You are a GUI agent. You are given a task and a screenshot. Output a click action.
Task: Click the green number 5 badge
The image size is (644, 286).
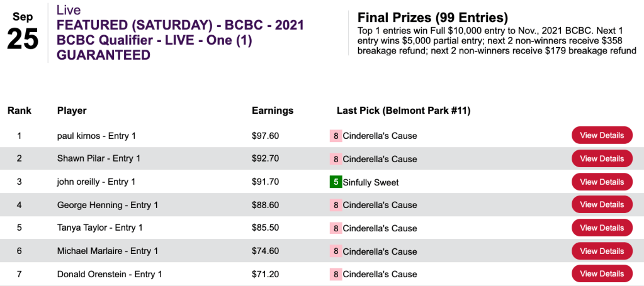[x=336, y=182]
